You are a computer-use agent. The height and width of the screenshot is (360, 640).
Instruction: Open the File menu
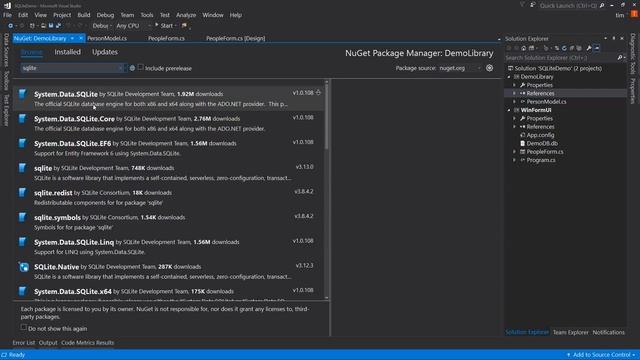pyautogui.click(x=7, y=15)
